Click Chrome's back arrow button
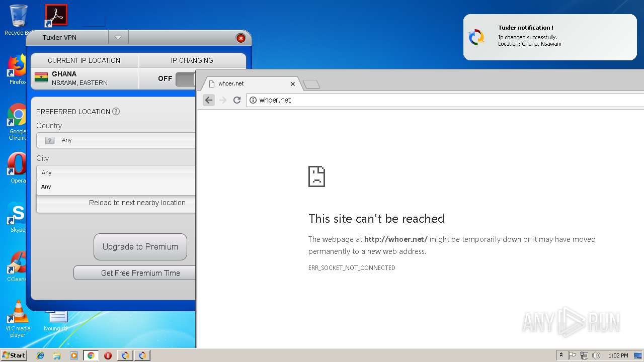The width and height of the screenshot is (644, 362). click(209, 100)
